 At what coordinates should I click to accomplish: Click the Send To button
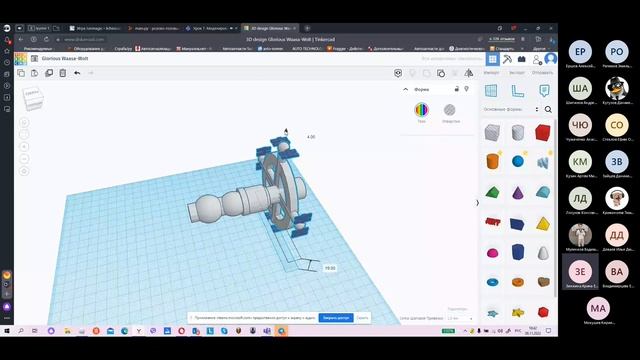tap(542, 73)
